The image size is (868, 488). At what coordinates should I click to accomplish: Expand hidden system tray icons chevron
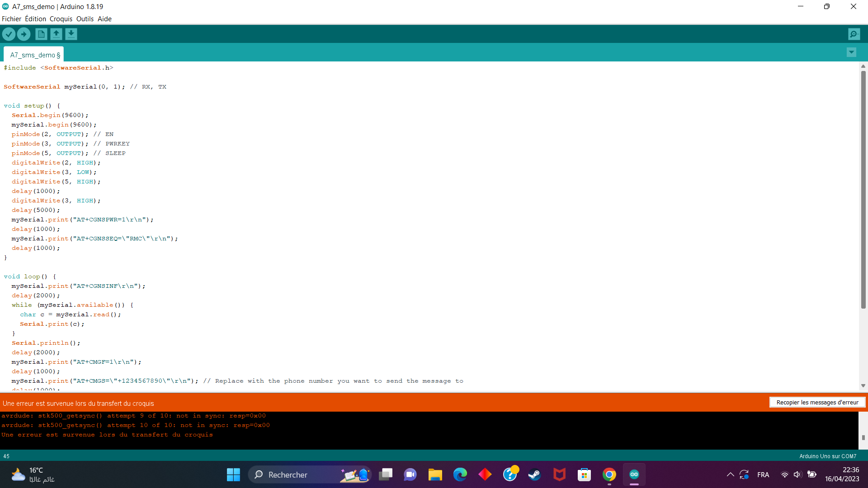[730, 474]
